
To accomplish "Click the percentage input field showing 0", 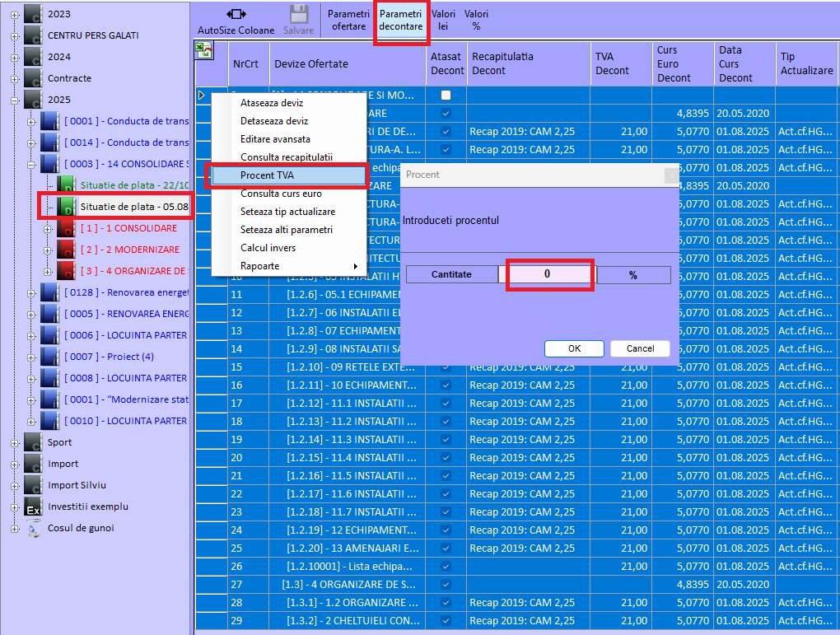I will 548,274.
